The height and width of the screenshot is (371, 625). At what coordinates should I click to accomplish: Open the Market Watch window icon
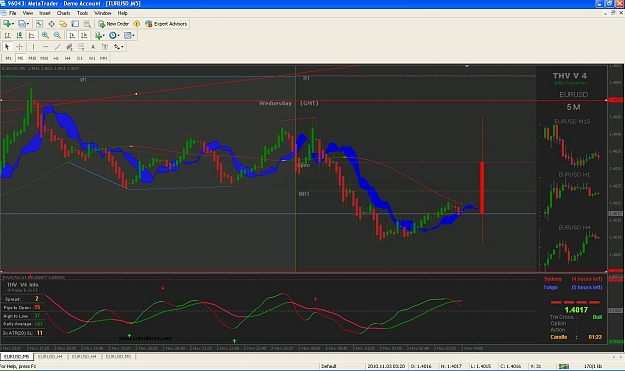[39, 24]
